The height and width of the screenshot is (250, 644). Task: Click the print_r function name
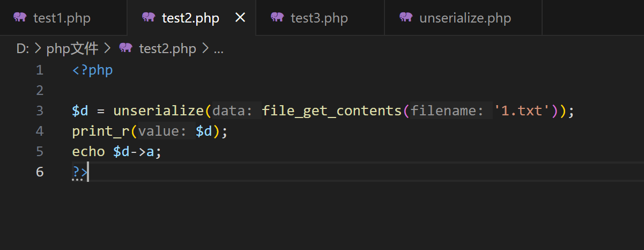(x=101, y=131)
